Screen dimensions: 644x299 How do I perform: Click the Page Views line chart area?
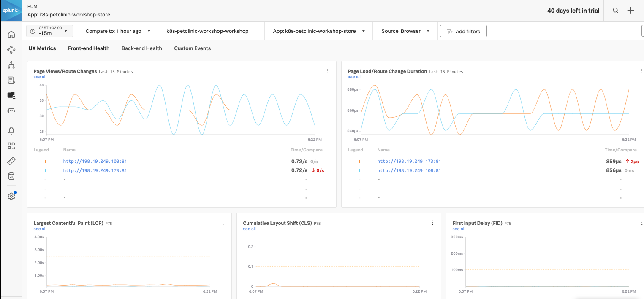pos(181,110)
